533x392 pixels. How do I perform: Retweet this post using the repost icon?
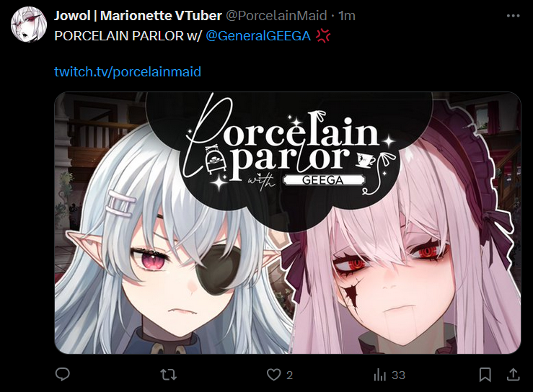(168, 375)
